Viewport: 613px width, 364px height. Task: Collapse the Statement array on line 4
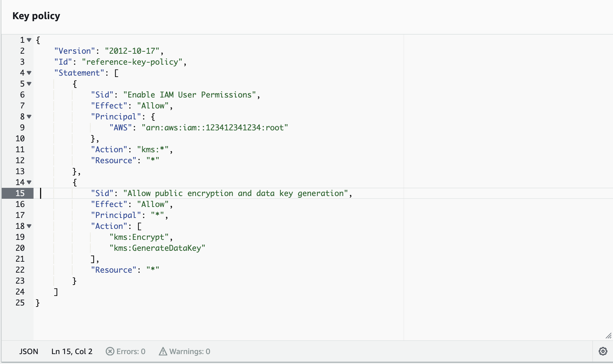pos(29,73)
